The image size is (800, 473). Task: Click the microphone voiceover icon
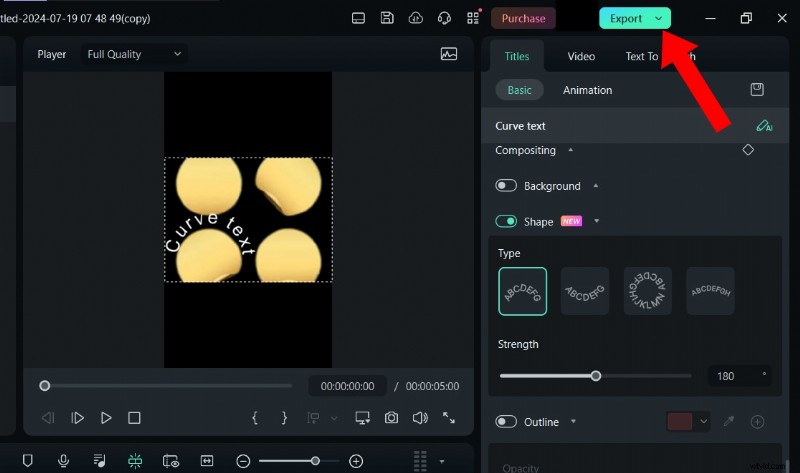pyautogui.click(x=63, y=461)
